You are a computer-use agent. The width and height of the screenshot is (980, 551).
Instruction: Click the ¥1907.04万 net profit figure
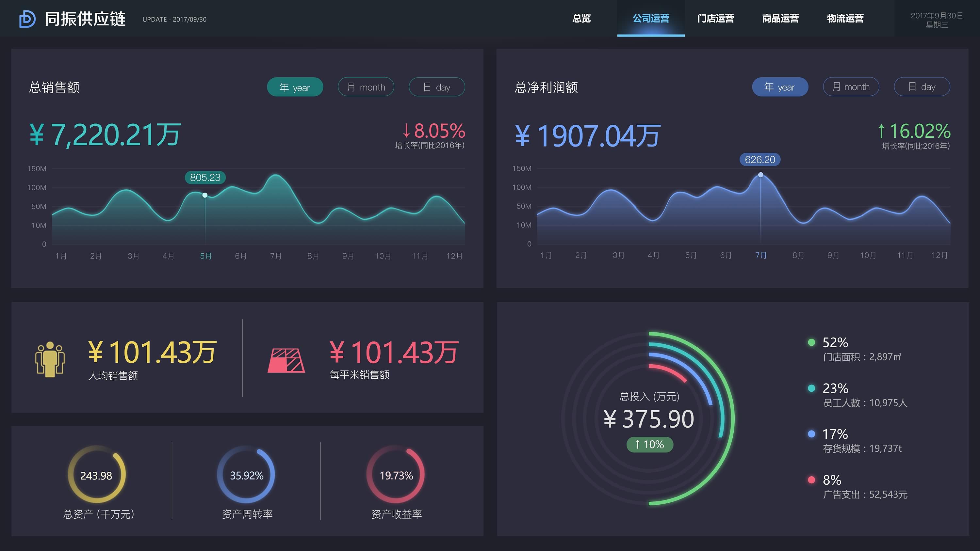tap(587, 135)
